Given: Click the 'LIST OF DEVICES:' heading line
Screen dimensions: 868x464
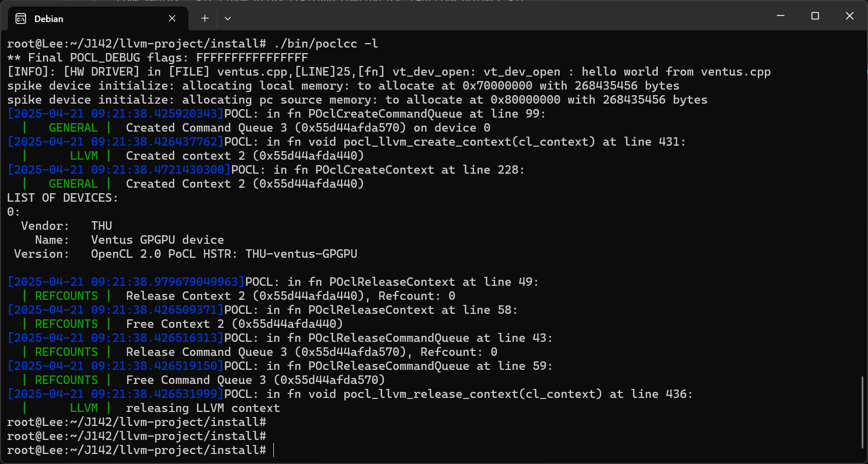Looking at the screenshot, I should coord(63,198).
